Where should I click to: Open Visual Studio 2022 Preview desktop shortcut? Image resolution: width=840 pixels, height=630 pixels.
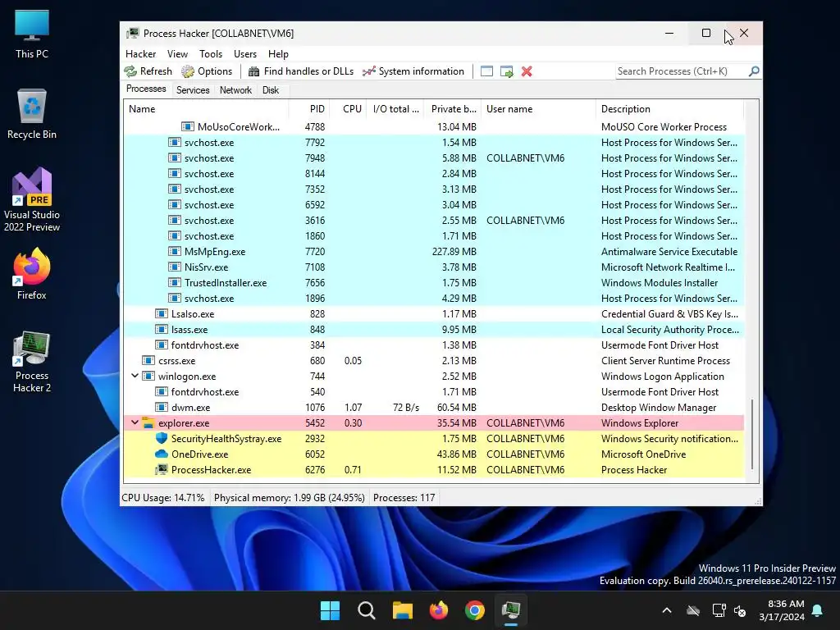click(32, 199)
